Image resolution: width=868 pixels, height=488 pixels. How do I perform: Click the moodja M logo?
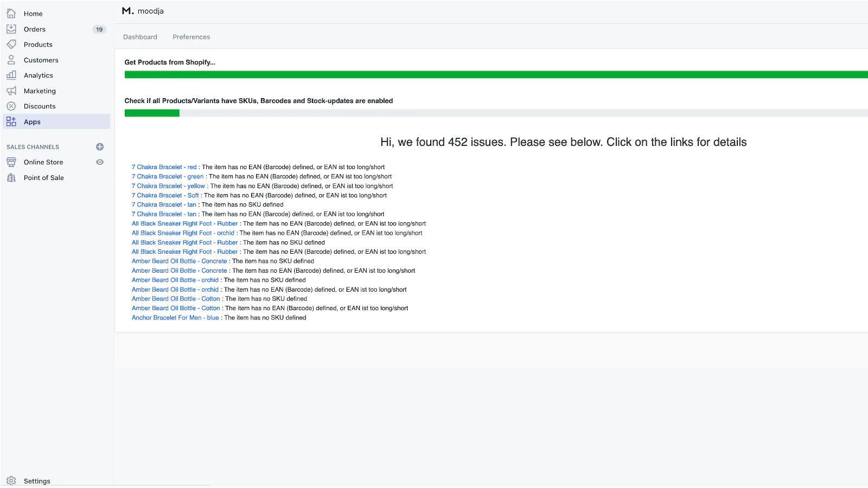127,11
